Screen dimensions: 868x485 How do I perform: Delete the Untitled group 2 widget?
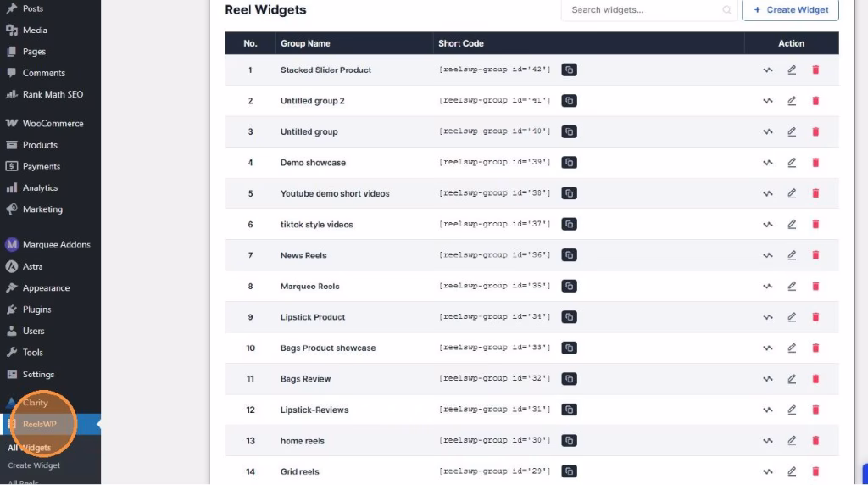coord(815,101)
